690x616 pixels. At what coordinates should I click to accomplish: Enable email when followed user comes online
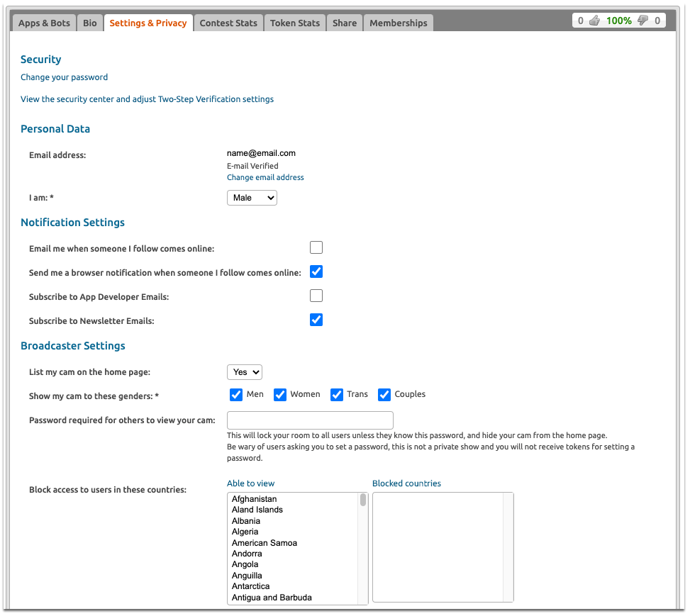(x=316, y=247)
